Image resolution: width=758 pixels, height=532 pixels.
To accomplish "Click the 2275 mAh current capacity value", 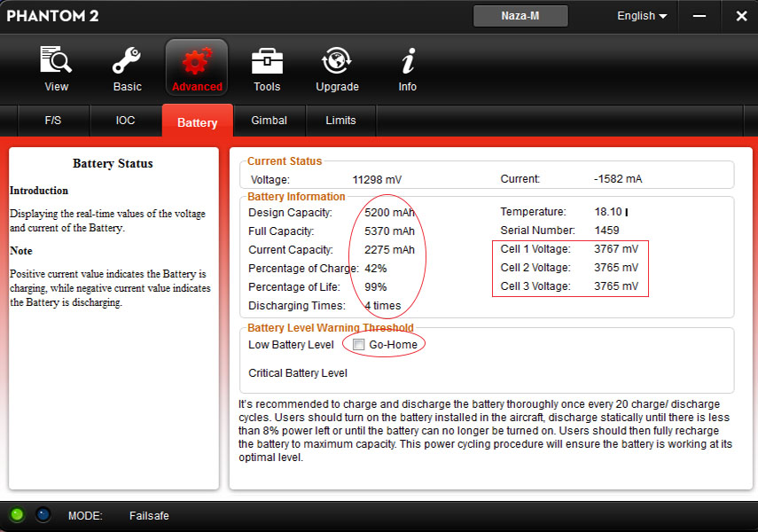I will tap(389, 249).
